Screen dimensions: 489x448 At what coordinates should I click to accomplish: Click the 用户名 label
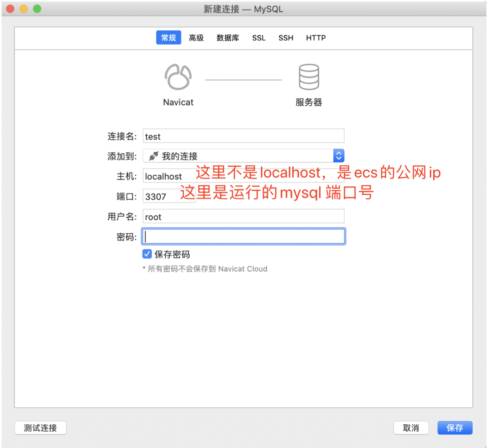click(122, 217)
